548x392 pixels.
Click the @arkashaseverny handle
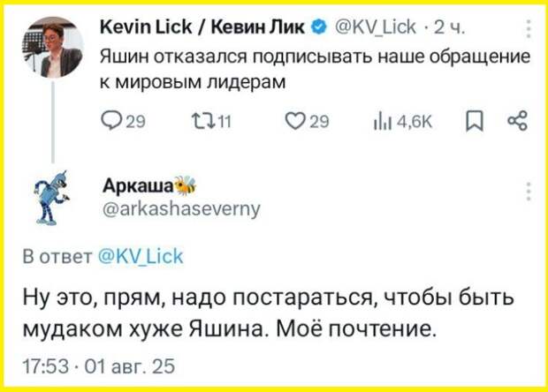pyautogui.click(x=182, y=209)
